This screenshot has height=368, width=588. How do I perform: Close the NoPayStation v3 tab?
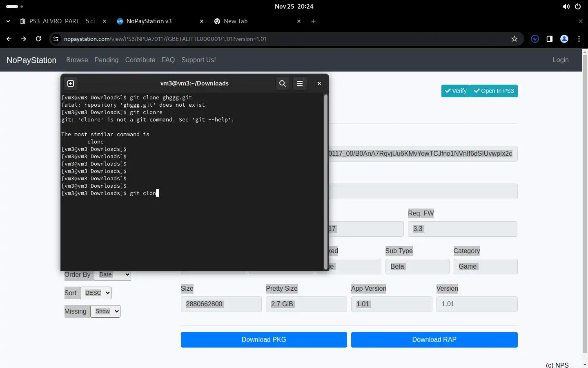click(202, 21)
